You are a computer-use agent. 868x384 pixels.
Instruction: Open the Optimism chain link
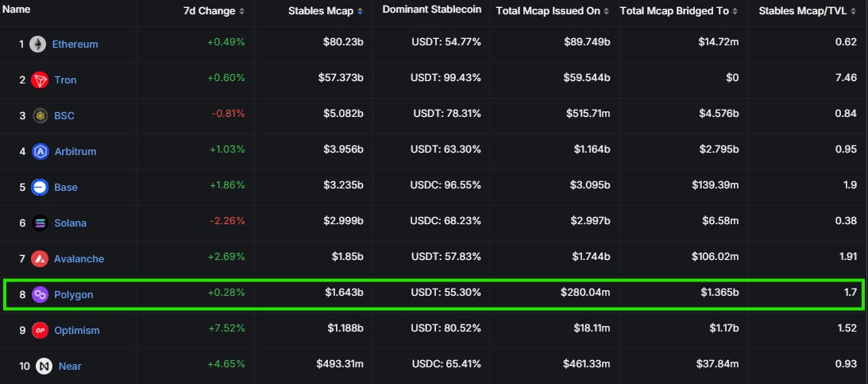[77, 330]
